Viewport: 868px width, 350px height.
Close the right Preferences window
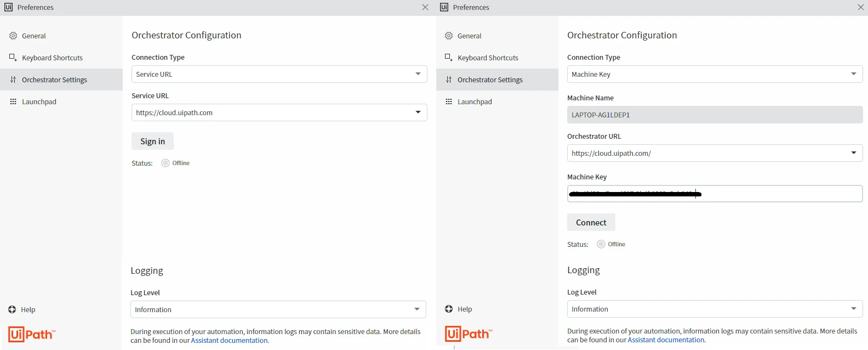[861, 7]
